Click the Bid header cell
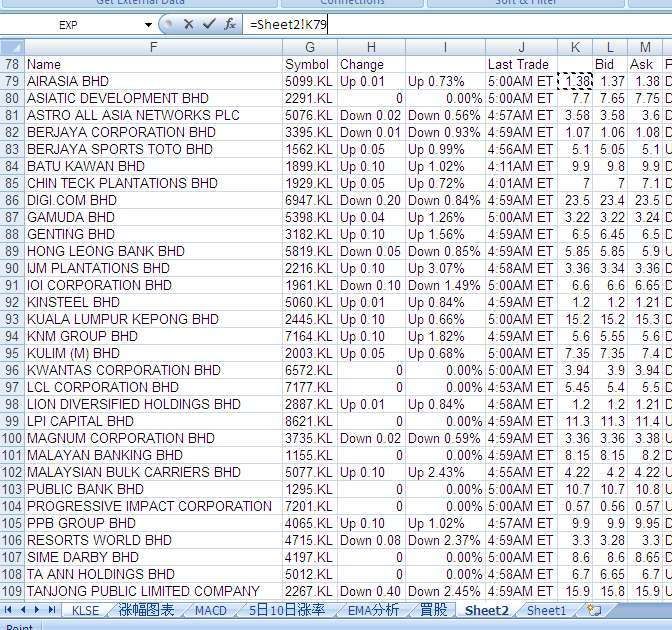The height and width of the screenshot is (630, 672). [x=610, y=64]
